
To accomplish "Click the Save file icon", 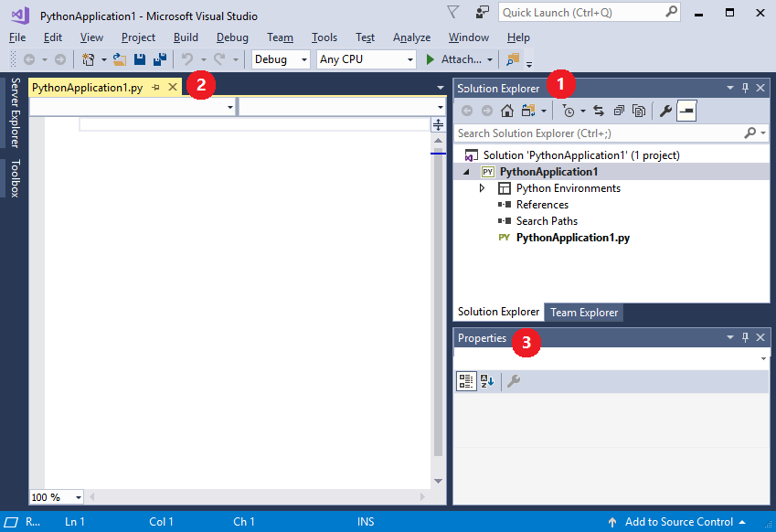I will (x=139, y=59).
